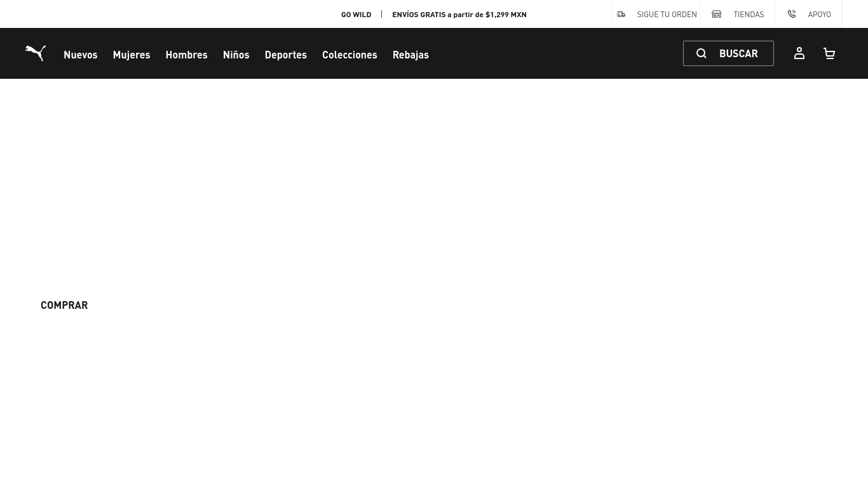
Task: Open the Deportes menu
Action: (285, 55)
